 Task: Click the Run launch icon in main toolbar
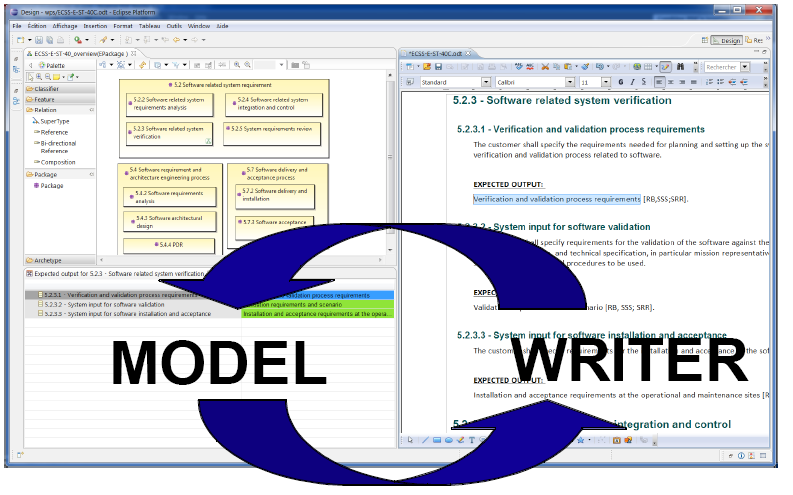pyautogui.click(x=78, y=39)
